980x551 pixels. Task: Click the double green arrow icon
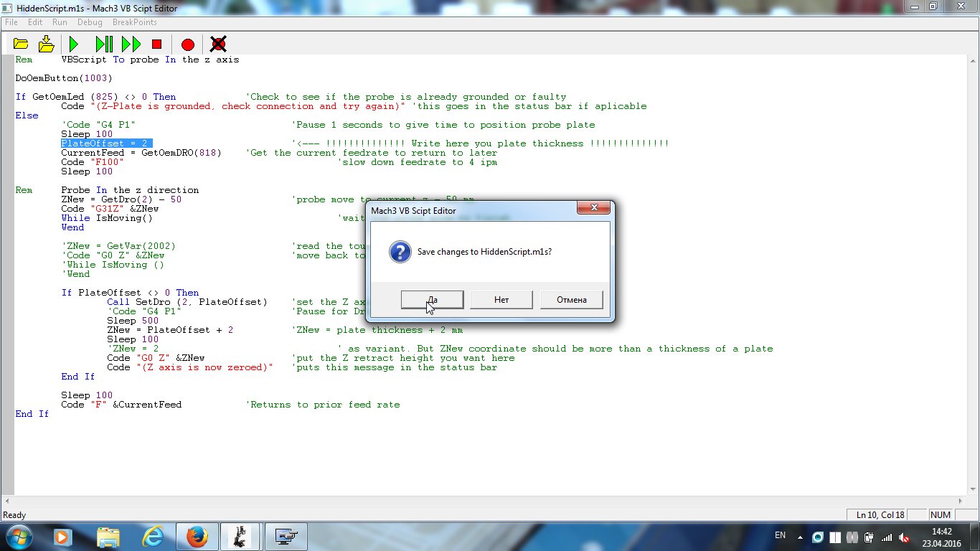(x=131, y=44)
